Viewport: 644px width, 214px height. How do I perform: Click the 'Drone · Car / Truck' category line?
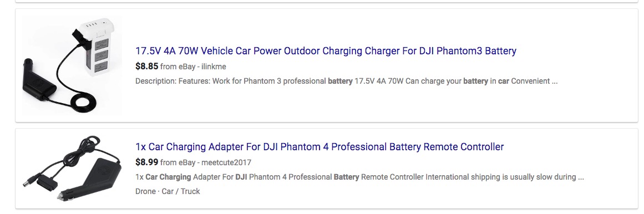coord(168,191)
